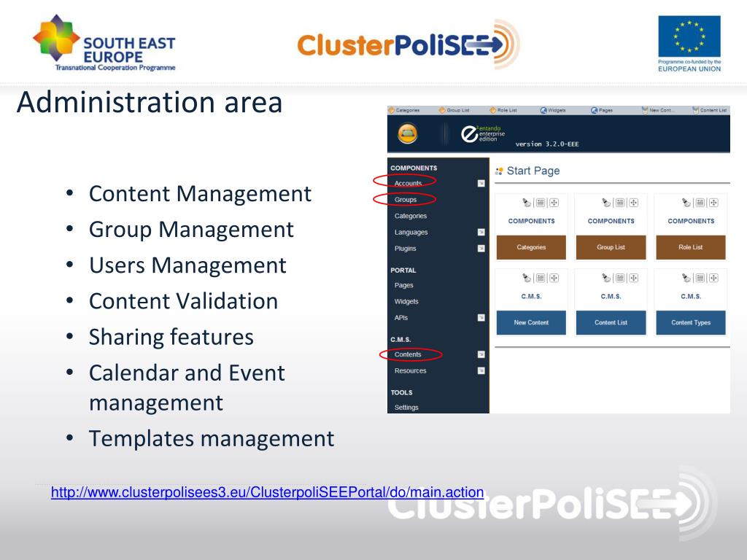Click the move icon on New Content card
This screenshot has width=747, height=560.
[x=554, y=278]
